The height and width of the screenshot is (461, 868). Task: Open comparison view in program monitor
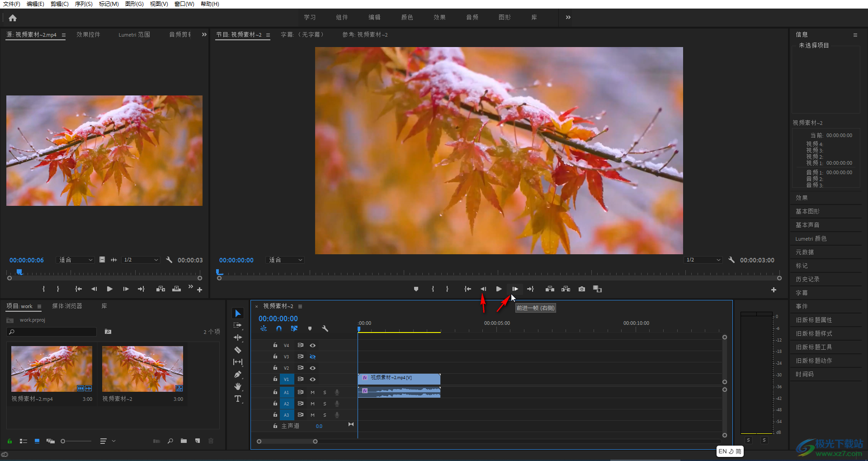tap(598, 289)
